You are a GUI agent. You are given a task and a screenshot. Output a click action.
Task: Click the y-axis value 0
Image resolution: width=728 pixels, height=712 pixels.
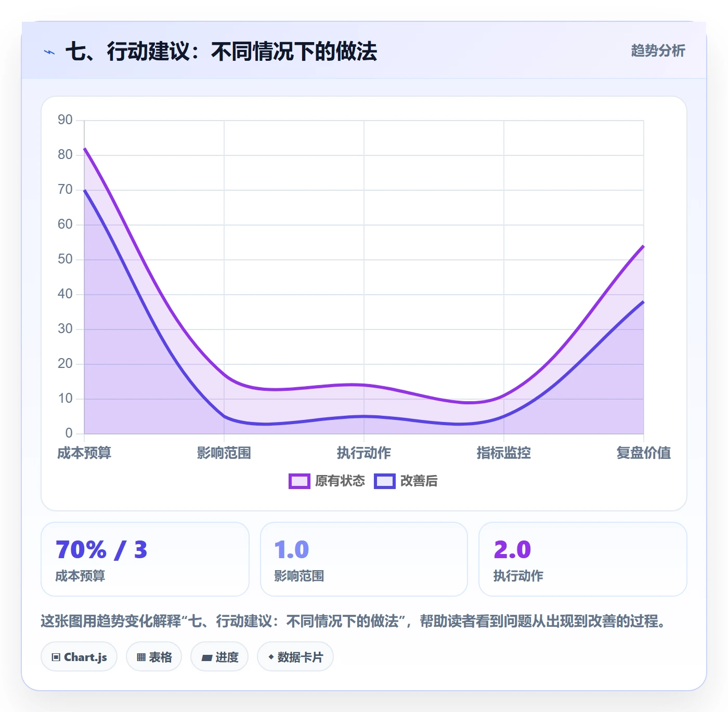click(69, 433)
